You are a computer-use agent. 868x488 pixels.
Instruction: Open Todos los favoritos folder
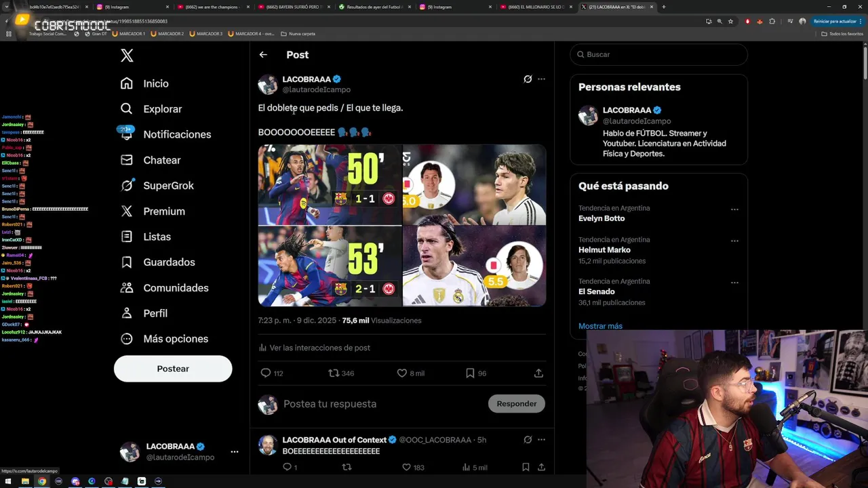click(842, 33)
